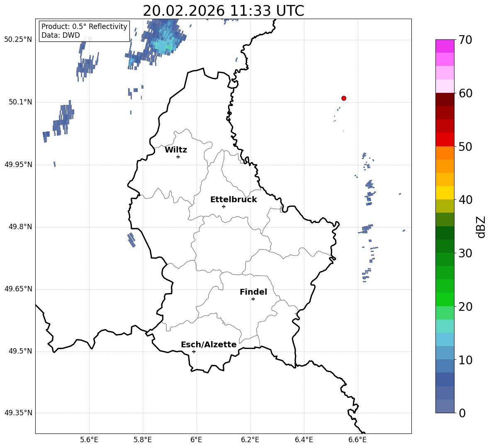Screen dimensions: 491x448
Task: Click the Esch/Alzette city label
Action: click(x=209, y=344)
